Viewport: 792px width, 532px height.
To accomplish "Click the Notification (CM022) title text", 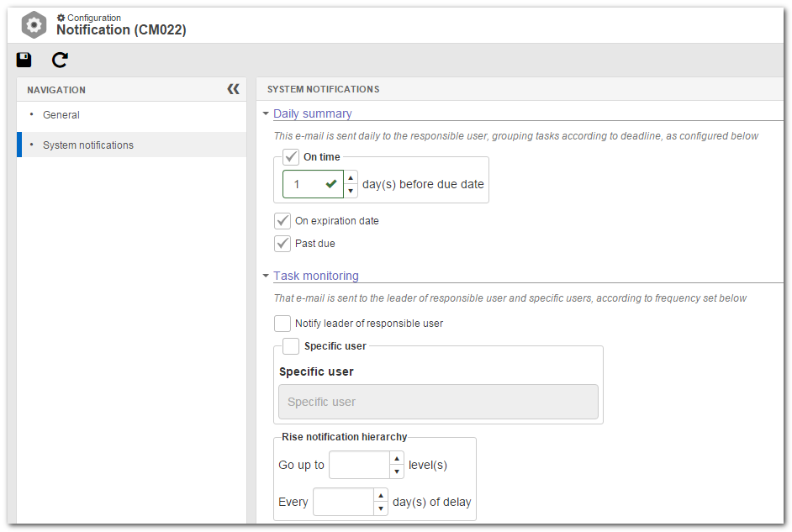I will tap(121, 30).
